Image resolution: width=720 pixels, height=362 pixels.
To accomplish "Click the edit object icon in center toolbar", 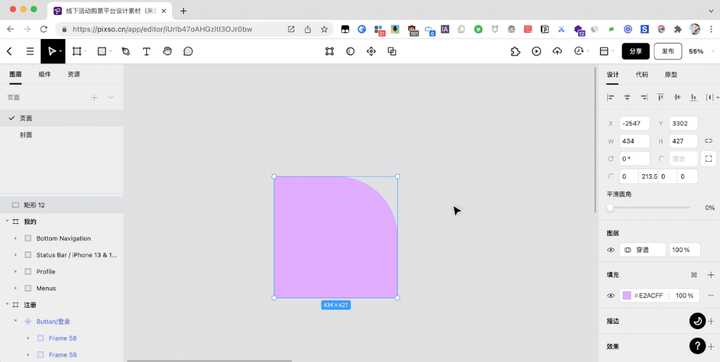I will click(329, 51).
